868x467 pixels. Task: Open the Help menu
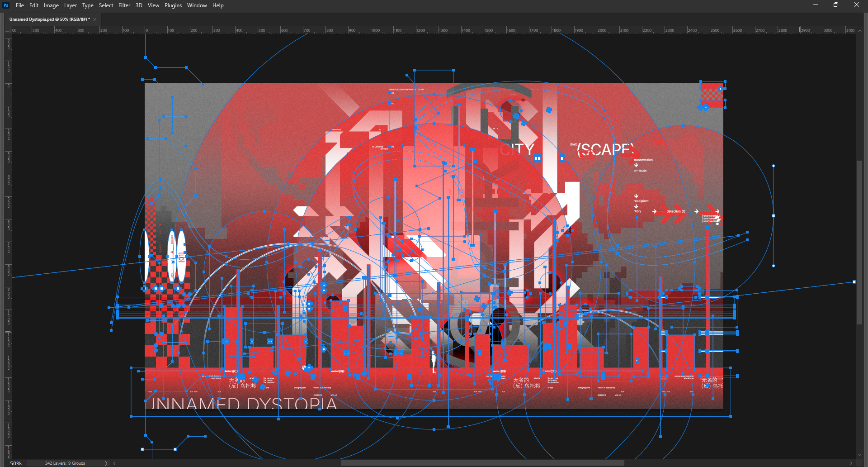pyautogui.click(x=218, y=5)
